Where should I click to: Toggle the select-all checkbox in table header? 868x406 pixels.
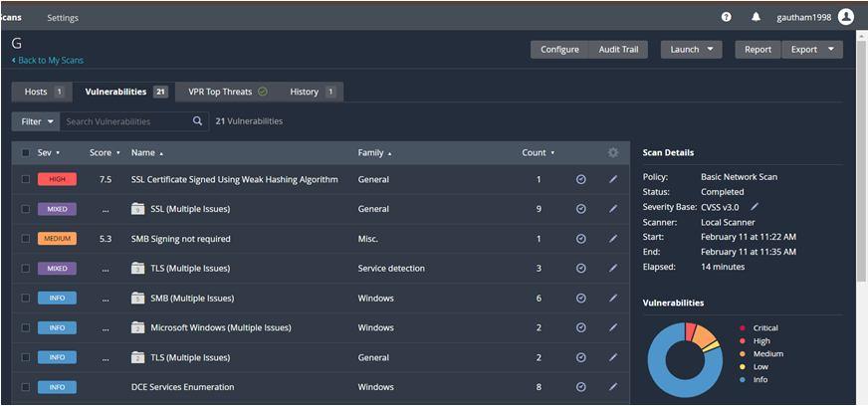coord(26,152)
